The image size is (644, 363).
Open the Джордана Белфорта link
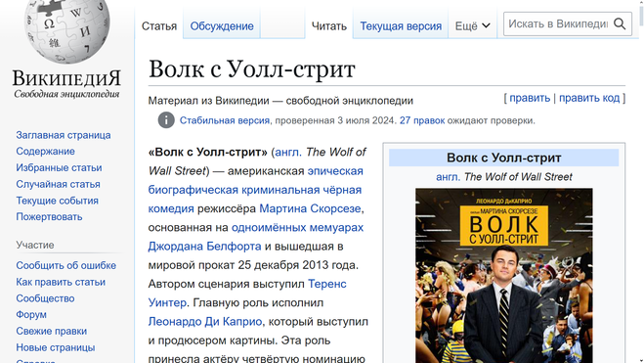204,247
